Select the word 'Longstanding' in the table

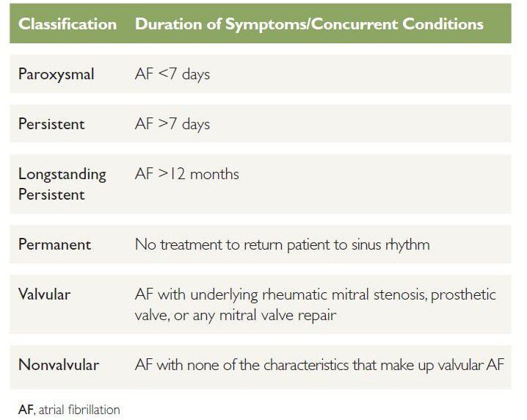pos(62,175)
